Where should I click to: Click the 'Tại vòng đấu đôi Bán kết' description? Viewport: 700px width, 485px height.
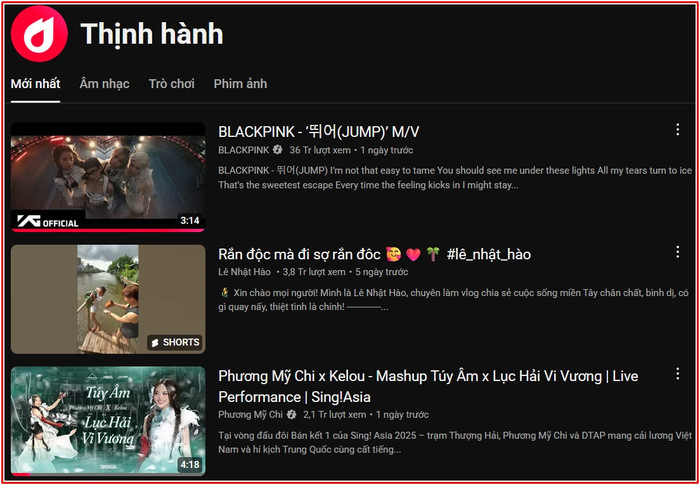455,443
